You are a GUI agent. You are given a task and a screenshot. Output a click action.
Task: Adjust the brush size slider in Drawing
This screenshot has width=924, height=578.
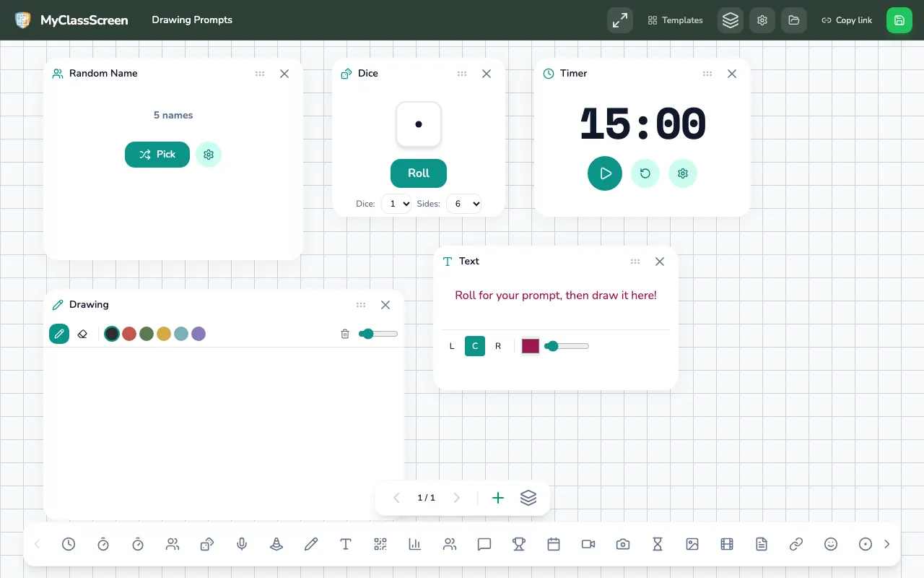point(378,334)
